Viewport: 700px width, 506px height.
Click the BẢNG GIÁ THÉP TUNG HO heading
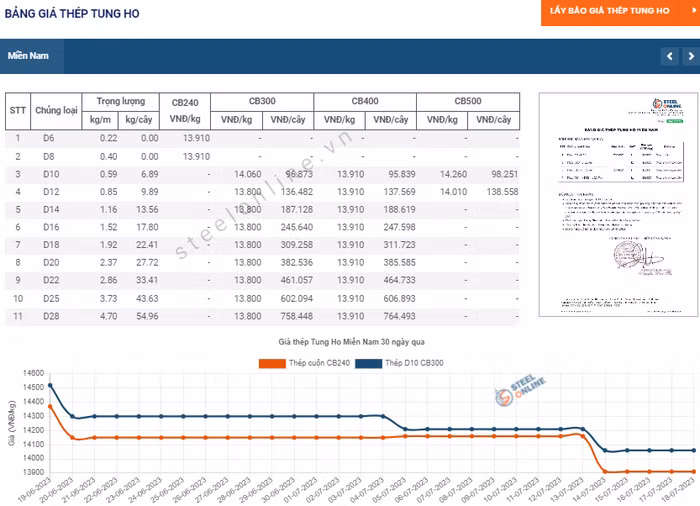pyautogui.click(x=72, y=13)
